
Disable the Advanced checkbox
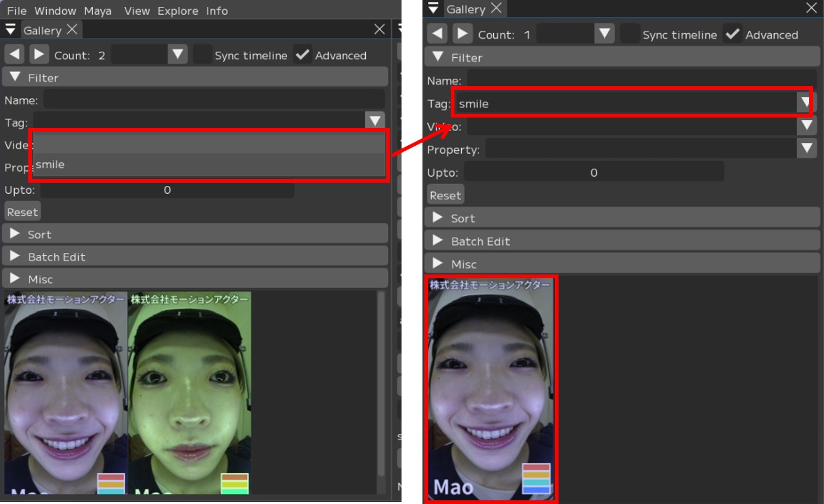point(302,55)
